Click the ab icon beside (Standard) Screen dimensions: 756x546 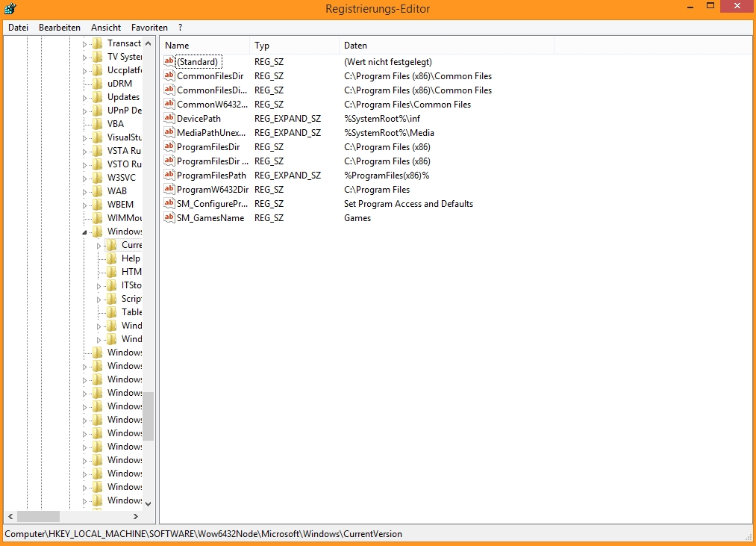[x=169, y=61]
